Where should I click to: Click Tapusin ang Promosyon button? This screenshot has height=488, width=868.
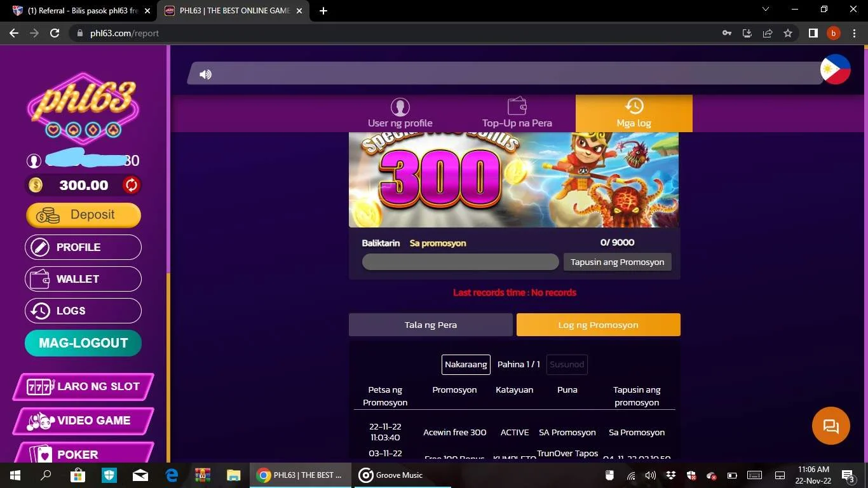[618, 262]
